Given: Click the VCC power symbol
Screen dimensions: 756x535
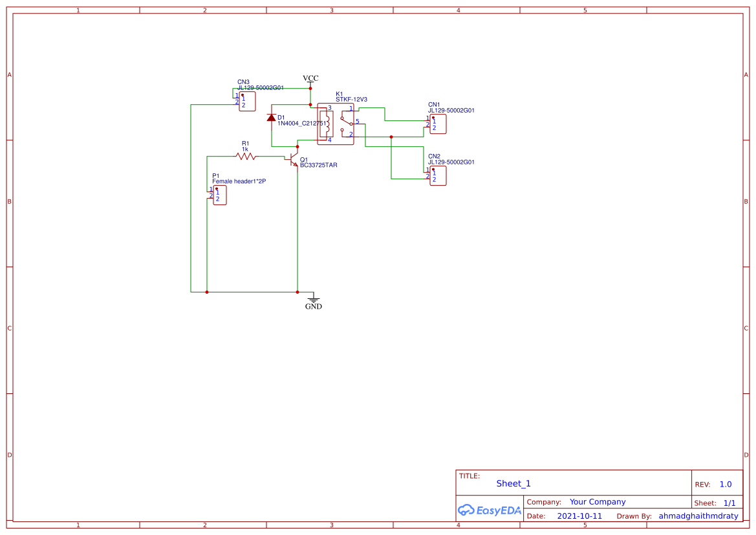Looking at the screenshot, I should tap(310, 80).
